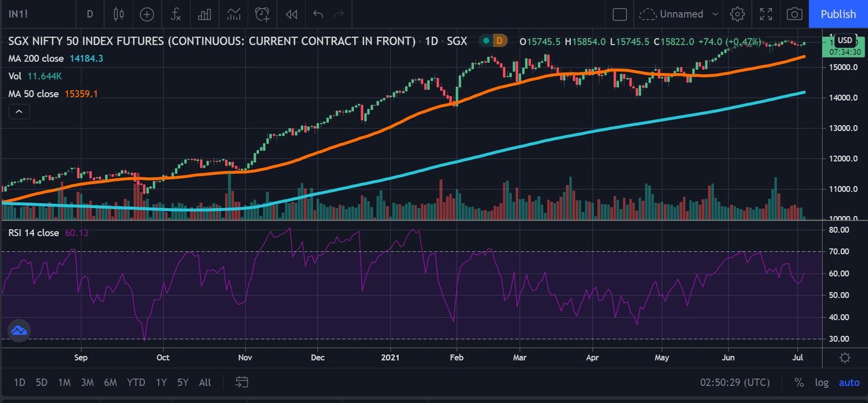868x403 pixels.
Task: Select the 1D time range
Action: tap(20, 383)
